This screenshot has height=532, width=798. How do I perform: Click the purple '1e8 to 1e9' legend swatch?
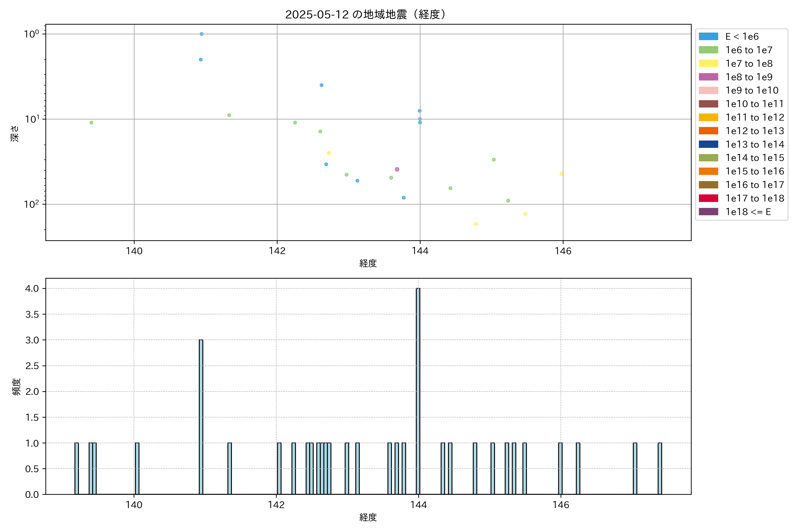[x=708, y=77]
